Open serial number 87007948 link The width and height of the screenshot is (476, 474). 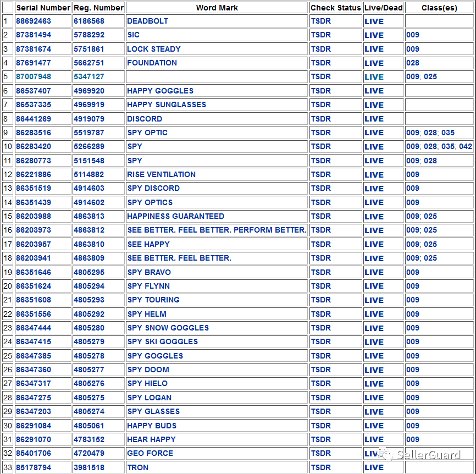coord(34,76)
